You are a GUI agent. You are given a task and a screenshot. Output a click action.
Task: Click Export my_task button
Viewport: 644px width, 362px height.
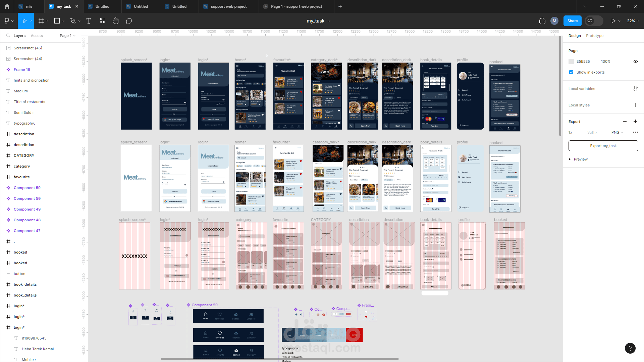pos(603,146)
